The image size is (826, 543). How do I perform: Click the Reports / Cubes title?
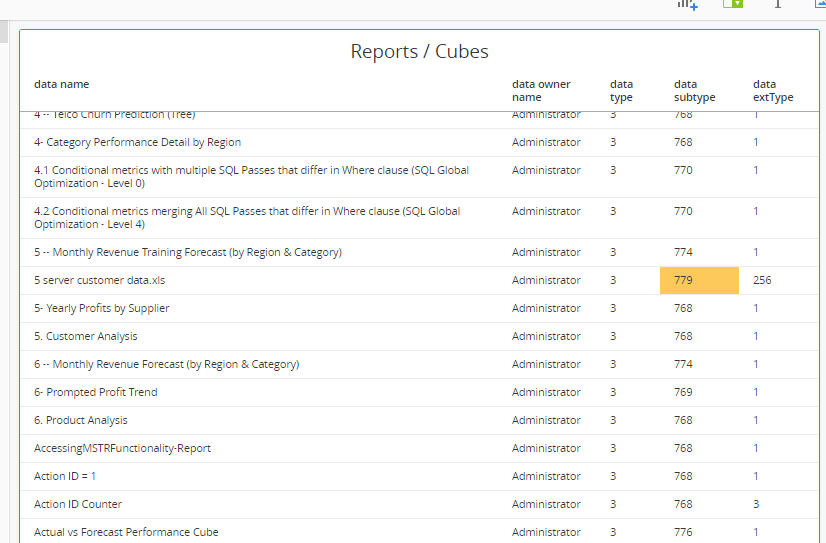(x=419, y=51)
